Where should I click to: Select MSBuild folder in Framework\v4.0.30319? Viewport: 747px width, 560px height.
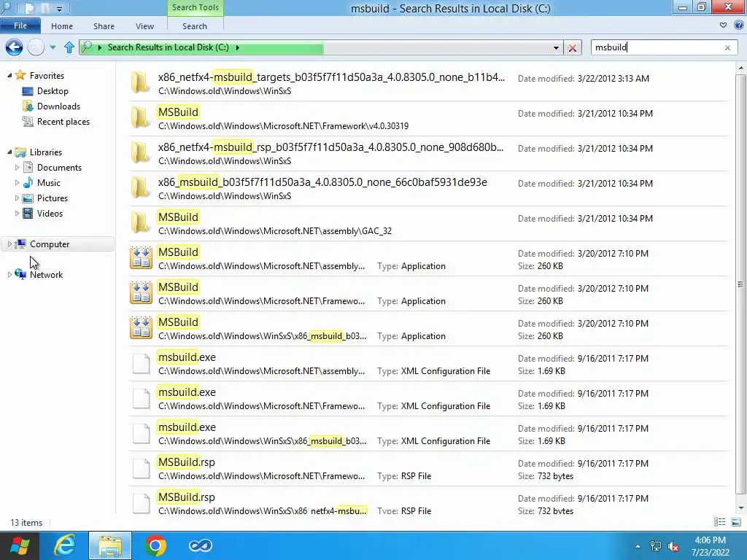[x=429, y=118]
